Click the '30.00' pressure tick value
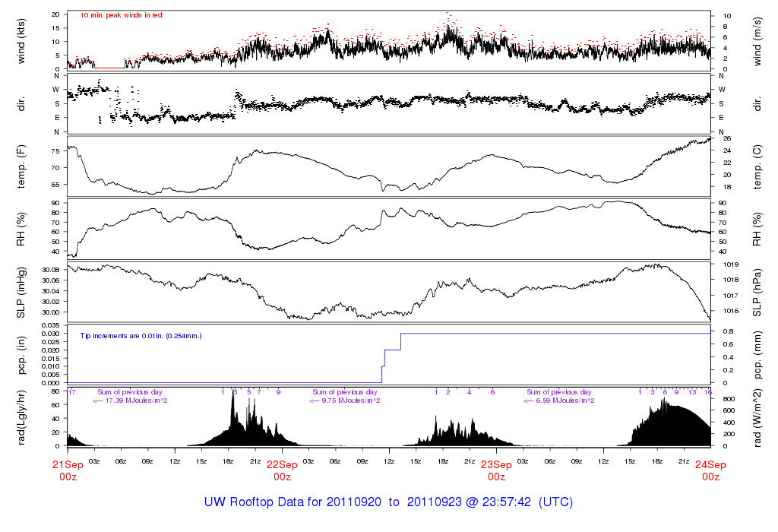The height and width of the screenshot is (532, 778). [x=51, y=312]
